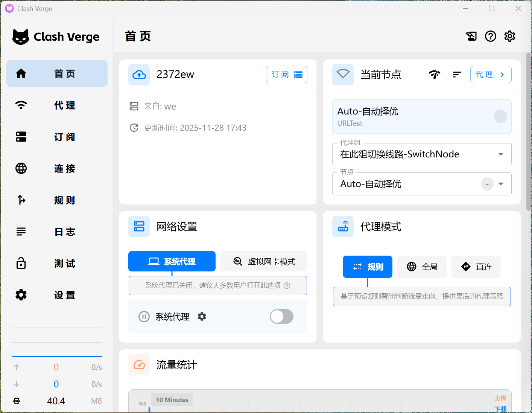Click the 10 Minutes range button
This screenshot has width=532, height=413.
172,399
